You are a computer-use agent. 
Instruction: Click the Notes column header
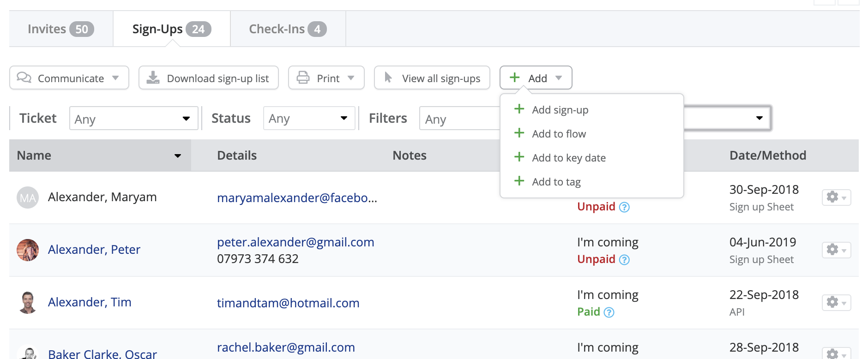[x=410, y=156]
